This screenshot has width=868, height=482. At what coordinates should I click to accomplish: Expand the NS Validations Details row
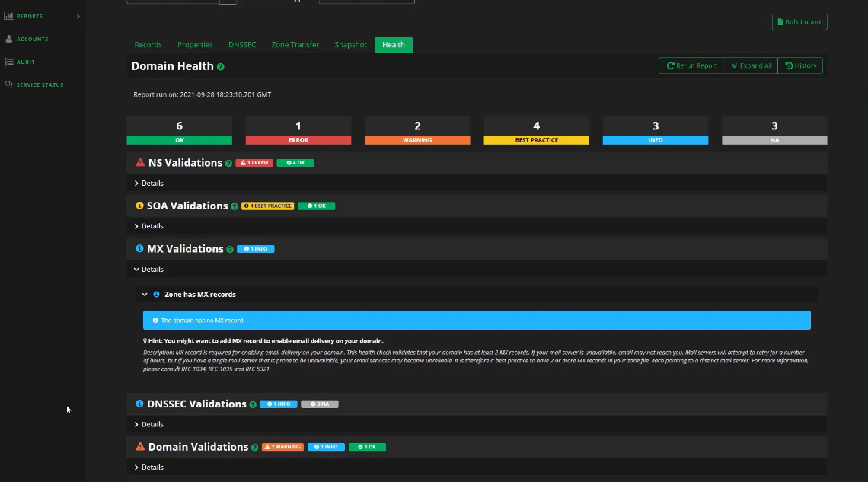[151, 183]
